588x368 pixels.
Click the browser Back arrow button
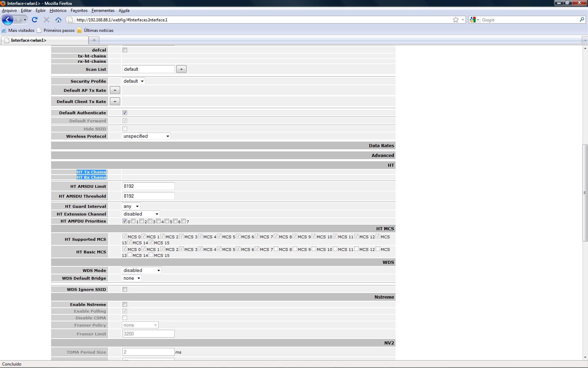pos(8,20)
